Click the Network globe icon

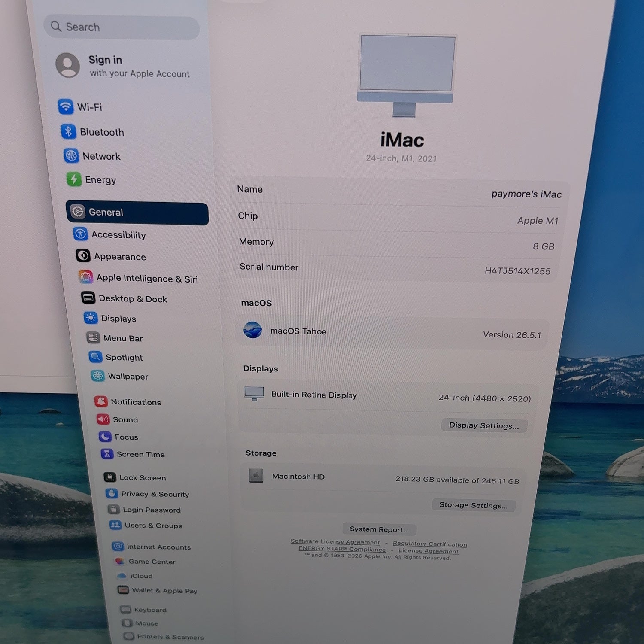pos(71,155)
